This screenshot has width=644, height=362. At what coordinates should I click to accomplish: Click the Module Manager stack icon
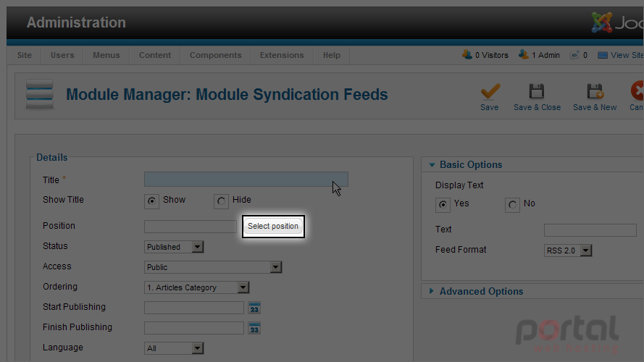(x=39, y=94)
